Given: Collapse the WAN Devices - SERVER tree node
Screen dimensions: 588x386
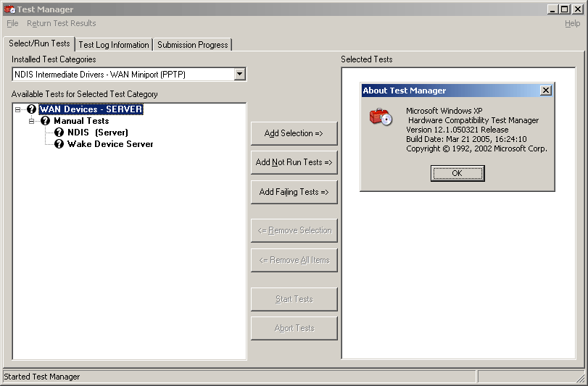Looking at the screenshot, I should pyautogui.click(x=17, y=109).
